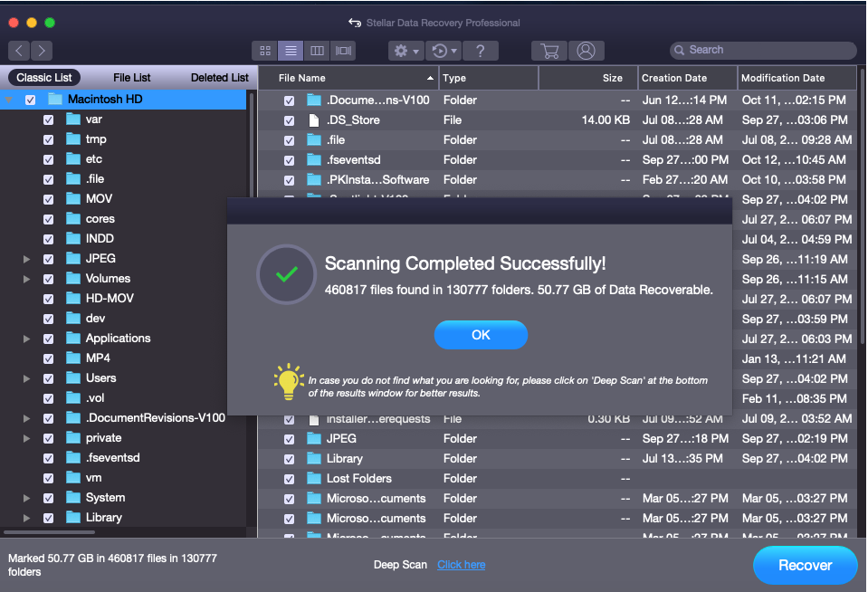The width and height of the screenshot is (868, 592).
Task: Expand the Library folder in tree
Action: click(x=26, y=518)
